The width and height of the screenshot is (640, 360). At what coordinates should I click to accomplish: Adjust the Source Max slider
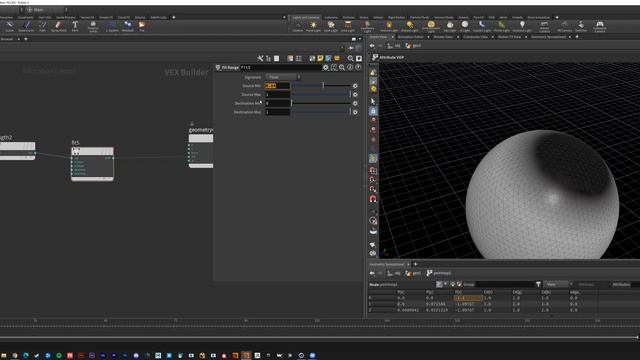pyautogui.click(x=321, y=94)
